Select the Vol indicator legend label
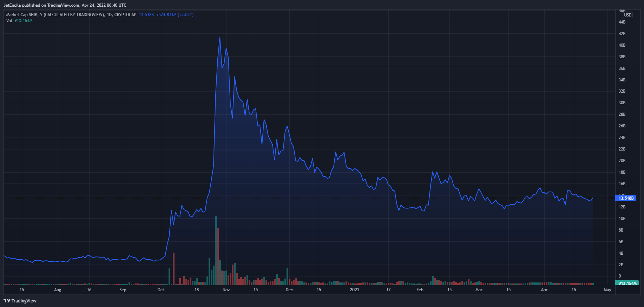644x307 pixels. [x=9, y=21]
